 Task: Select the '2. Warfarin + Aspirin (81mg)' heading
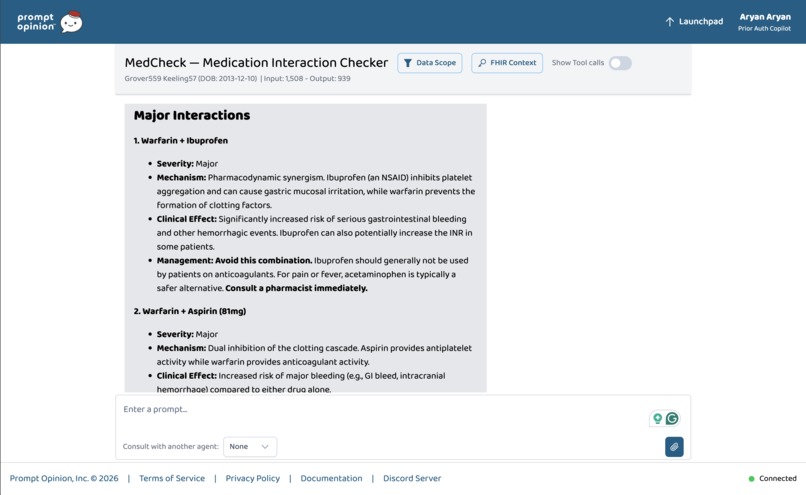coord(190,311)
